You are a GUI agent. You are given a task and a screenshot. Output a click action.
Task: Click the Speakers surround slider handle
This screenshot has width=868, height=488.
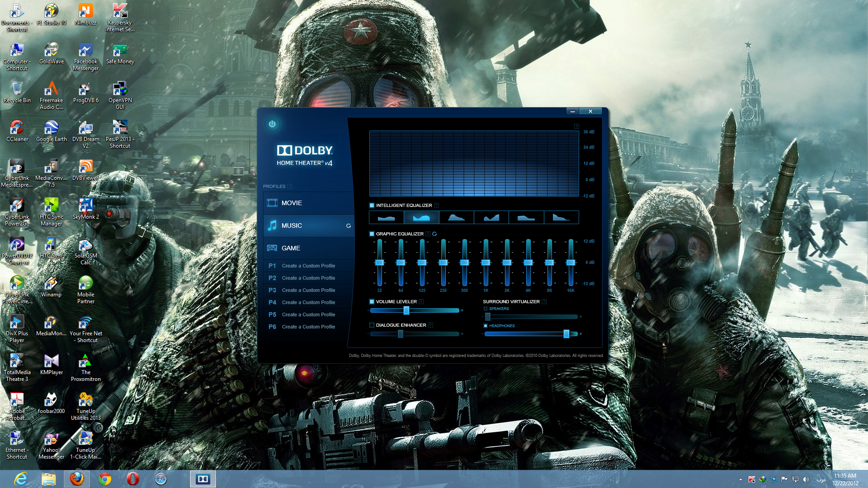tap(488, 317)
